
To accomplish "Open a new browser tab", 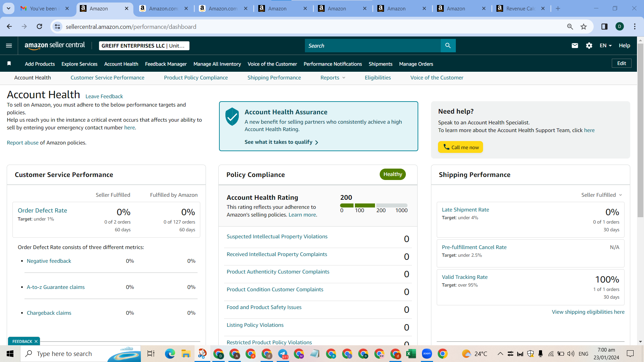I will pos(558,8).
